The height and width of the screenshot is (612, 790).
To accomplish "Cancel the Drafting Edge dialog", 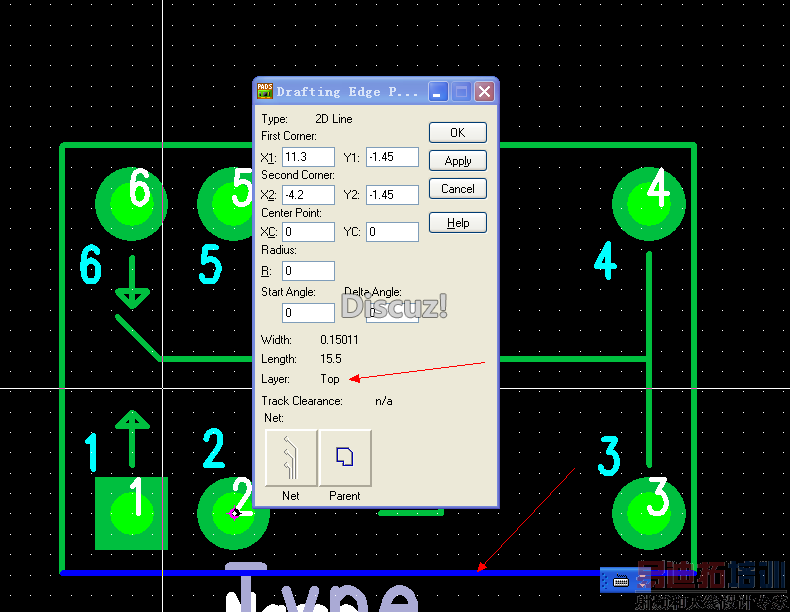I will (x=457, y=188).
